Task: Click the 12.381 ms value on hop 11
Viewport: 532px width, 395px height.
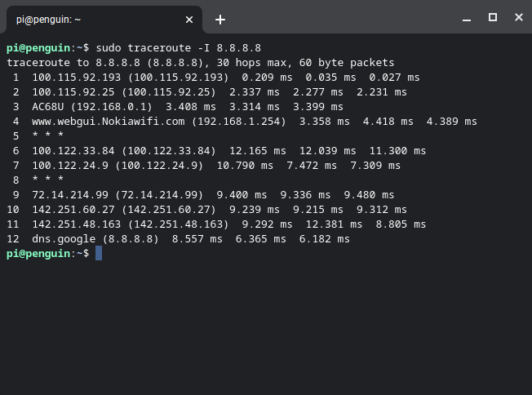Action: tap(334, 224)
